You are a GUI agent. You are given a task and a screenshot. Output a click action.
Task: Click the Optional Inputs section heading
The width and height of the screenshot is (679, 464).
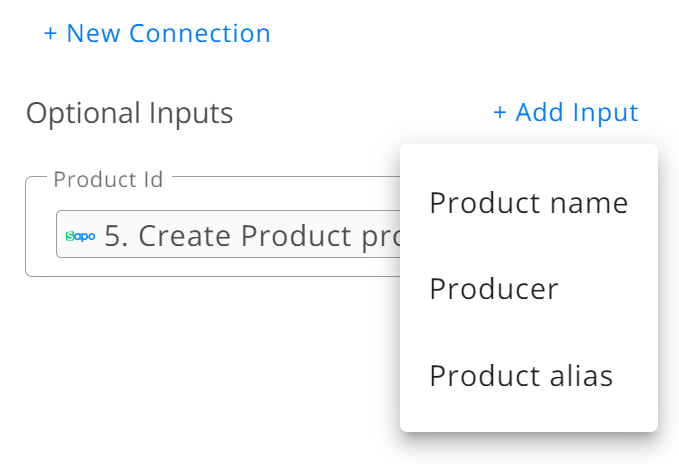[129, 113]
